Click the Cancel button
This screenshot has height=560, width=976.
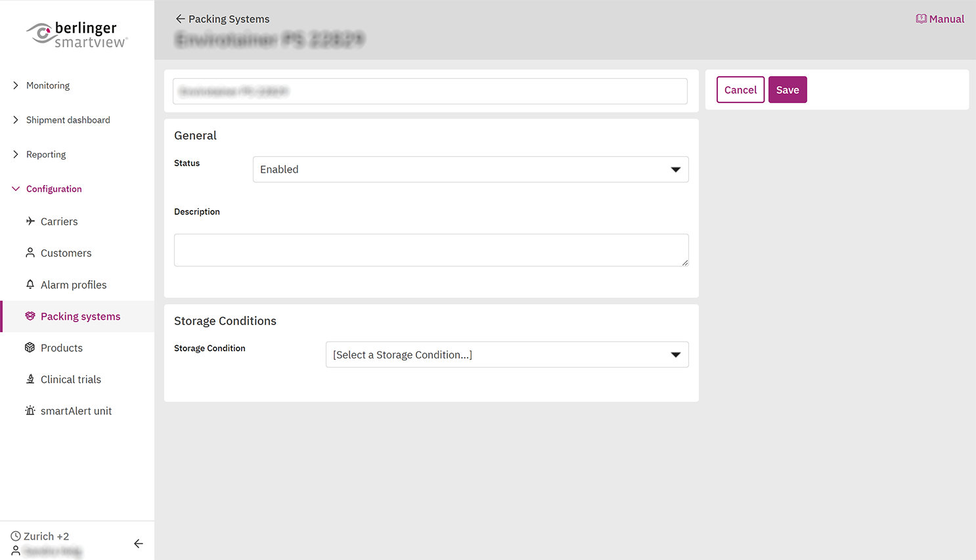[x=740, y=90]
